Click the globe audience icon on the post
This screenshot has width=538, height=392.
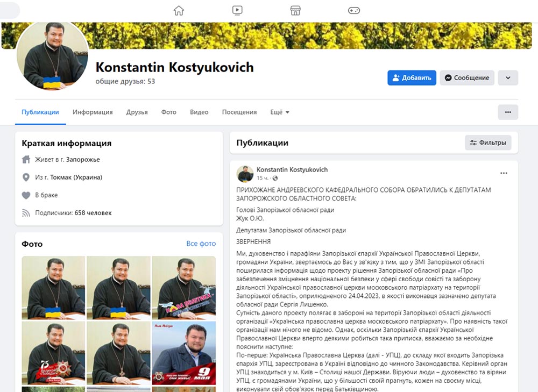click(x=275, y=178)
